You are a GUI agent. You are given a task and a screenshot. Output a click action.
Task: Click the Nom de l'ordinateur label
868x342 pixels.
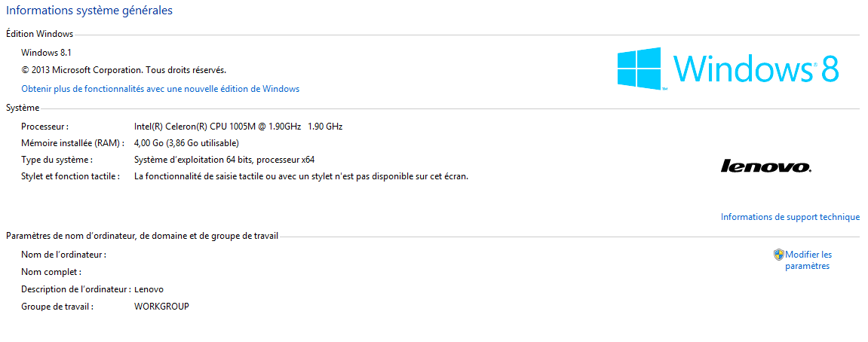[x=63, y=255]
